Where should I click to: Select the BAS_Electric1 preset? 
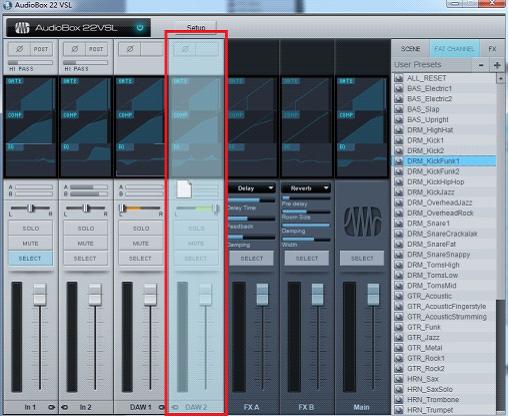(445, 88)
